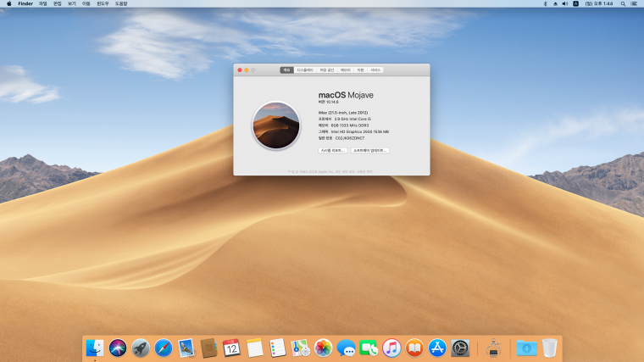Close the About This Mac window
Screen dimensions: 644x362
point(240,70)
